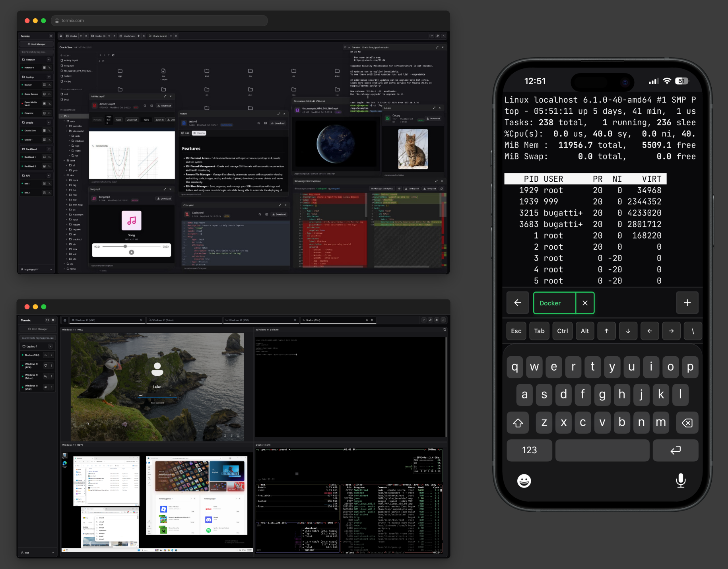728x569 pixels.
Task: Click the Edit icon on the test.md viewer
Action: [x=185, y=133]
